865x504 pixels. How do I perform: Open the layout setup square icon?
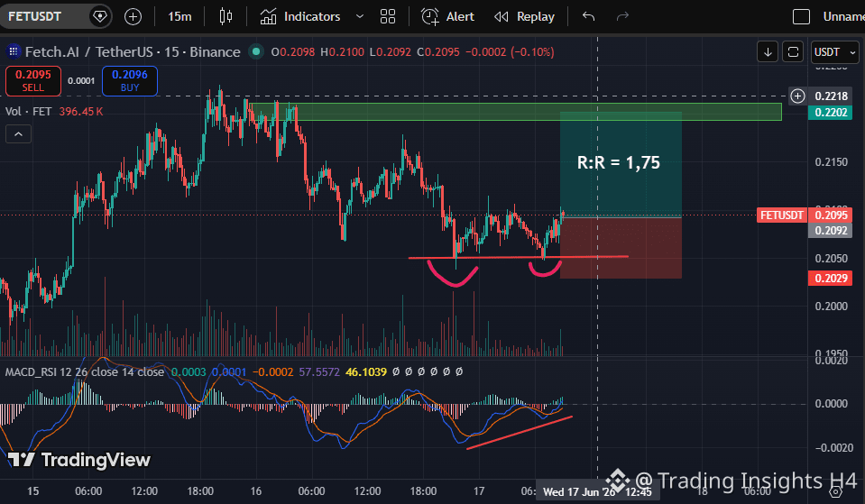point(801,16)
